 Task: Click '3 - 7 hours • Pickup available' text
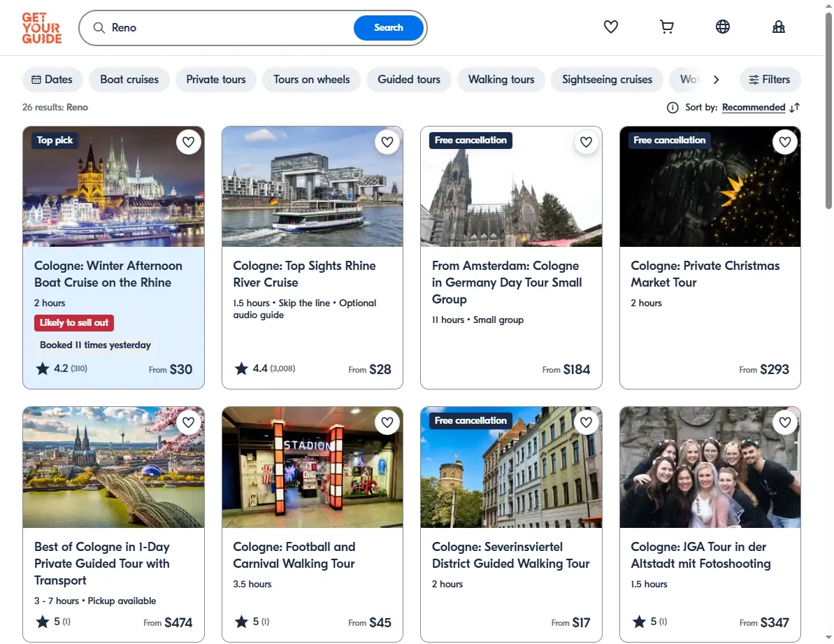pos(95,601)
